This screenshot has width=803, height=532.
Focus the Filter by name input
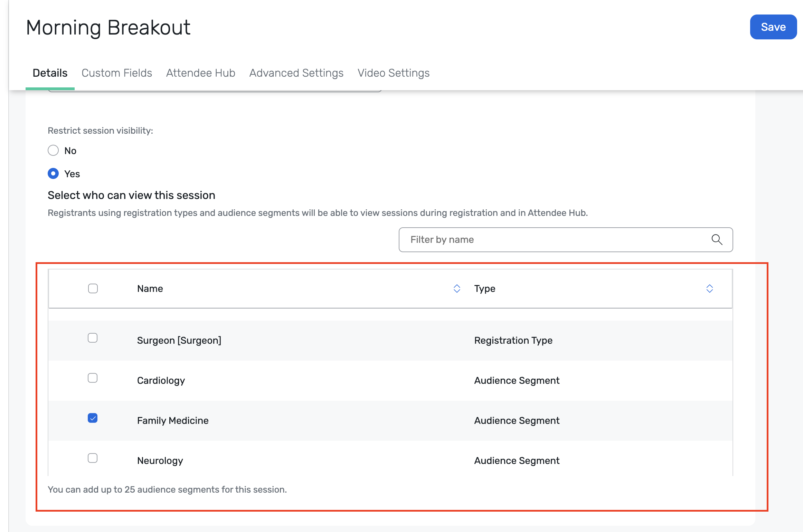(x=566, y=240)
